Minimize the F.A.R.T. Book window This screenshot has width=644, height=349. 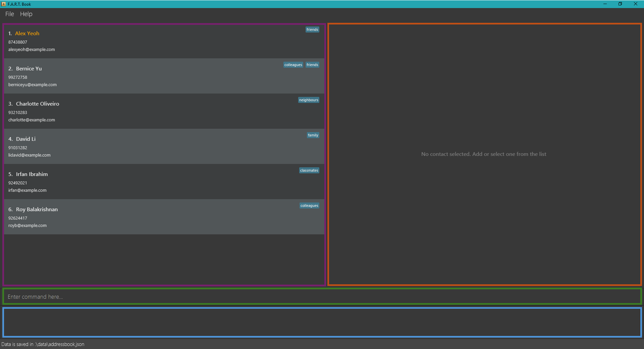605,4
